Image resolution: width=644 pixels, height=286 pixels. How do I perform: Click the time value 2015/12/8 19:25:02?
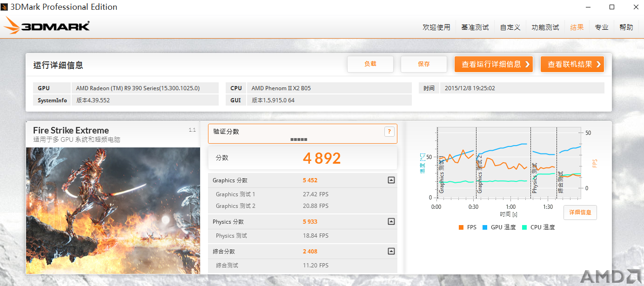point(470,88)
